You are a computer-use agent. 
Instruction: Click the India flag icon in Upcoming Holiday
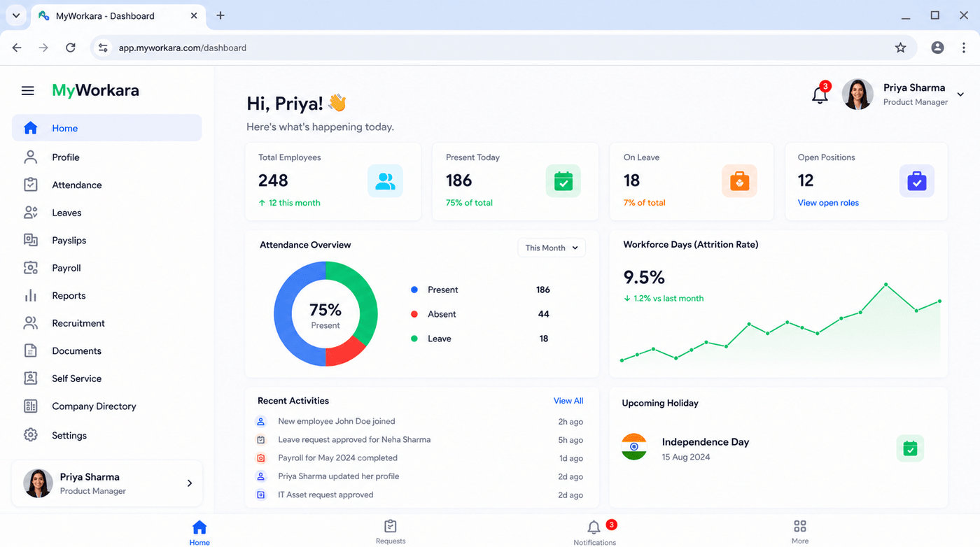(634, 446)
